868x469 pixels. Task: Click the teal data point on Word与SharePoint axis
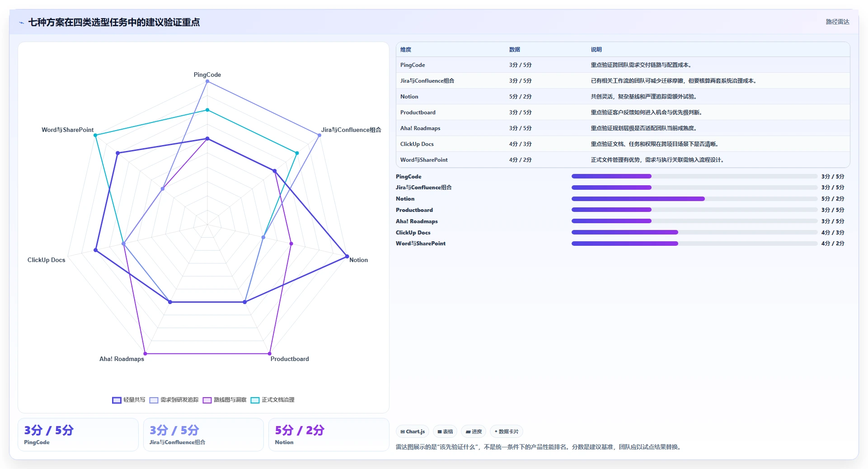click(95, 135)
